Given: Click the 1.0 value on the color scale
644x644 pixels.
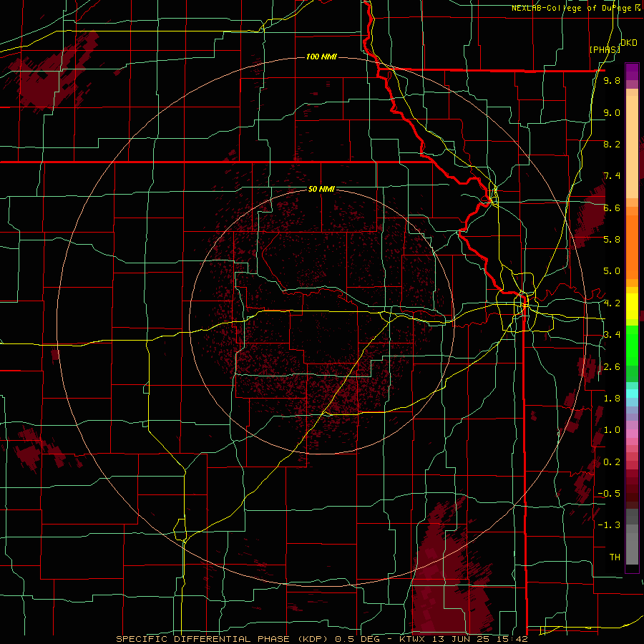Looking at the screenshot, I should [x=612, y=430].
